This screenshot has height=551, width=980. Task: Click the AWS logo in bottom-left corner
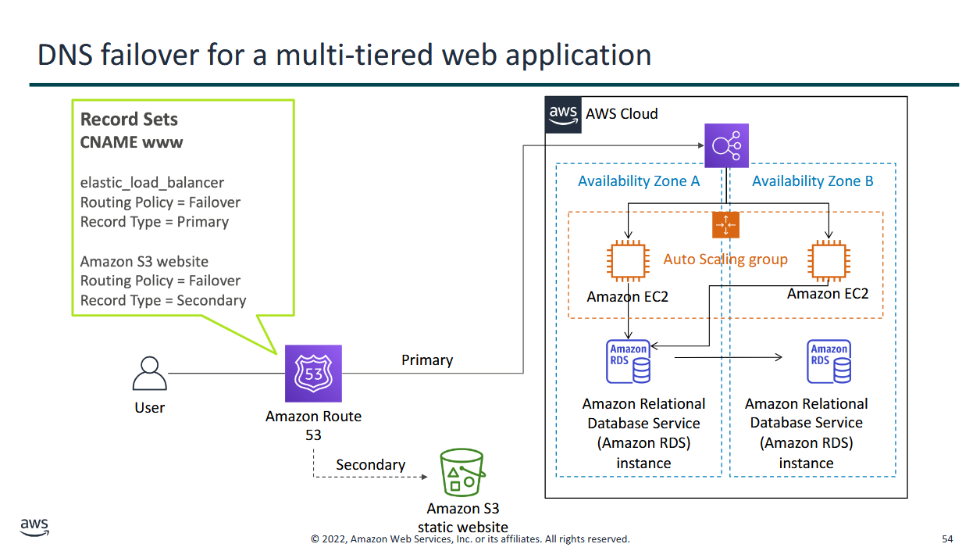(x=34, y=527)
